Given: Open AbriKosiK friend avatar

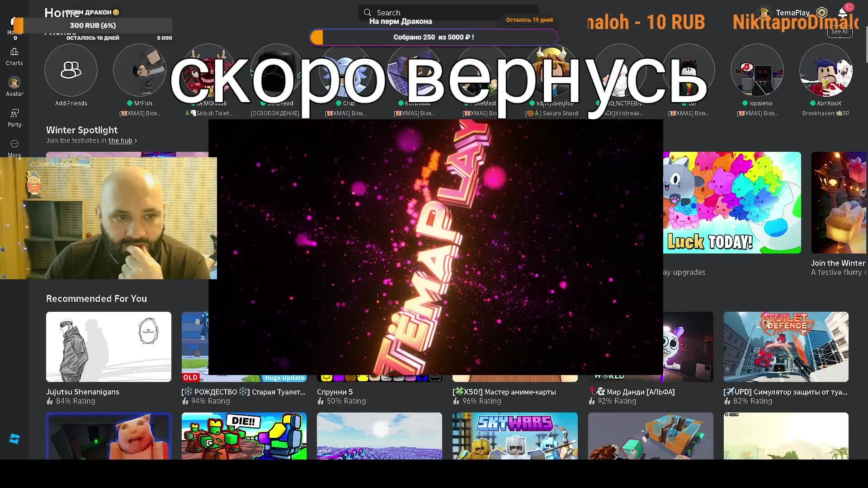Looking at the screenshot, I should coord(826,70).
